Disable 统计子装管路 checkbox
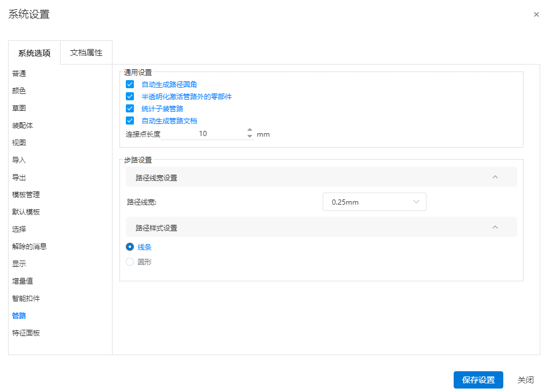Screen dimensions: 546x392 [130, 109]
